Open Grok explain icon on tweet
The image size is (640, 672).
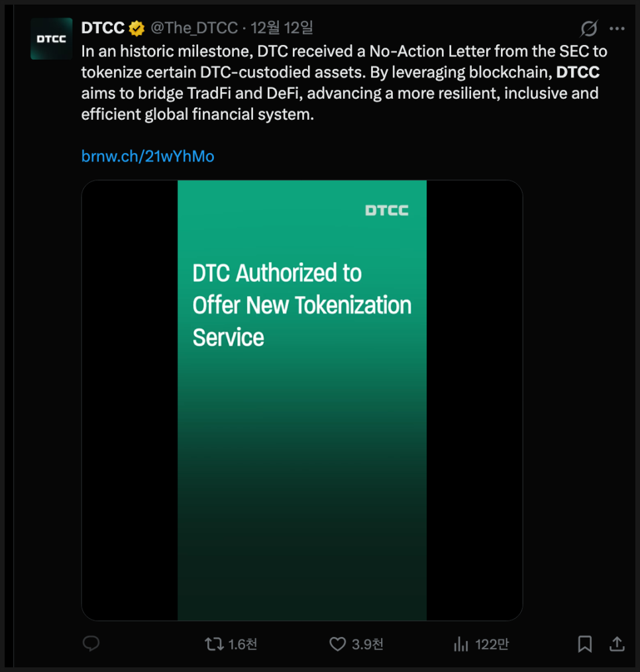point(588,28)
